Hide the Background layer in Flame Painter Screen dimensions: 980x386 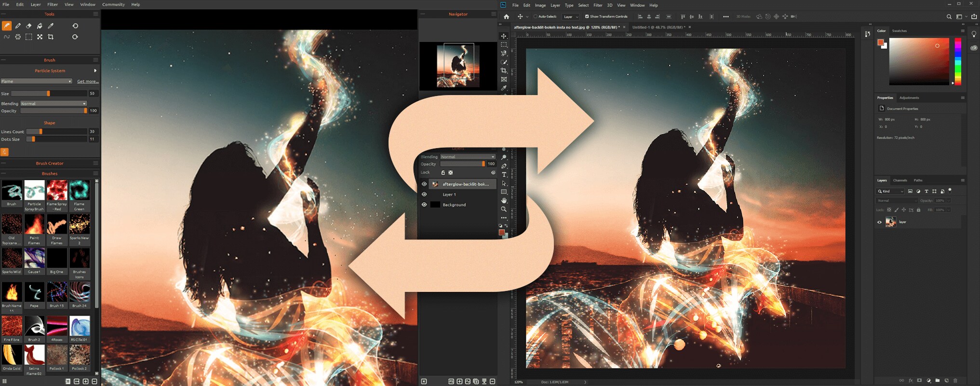424,205
